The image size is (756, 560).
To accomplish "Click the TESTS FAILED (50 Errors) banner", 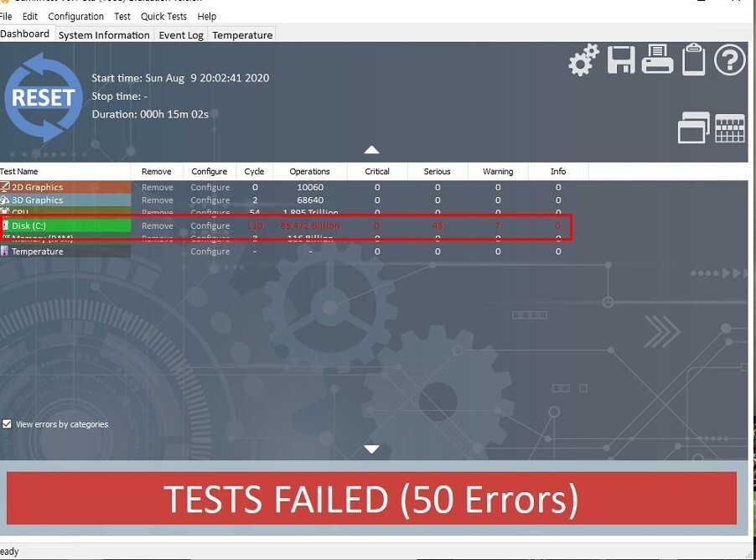I will pyautogui.click(x=371, y=498).
